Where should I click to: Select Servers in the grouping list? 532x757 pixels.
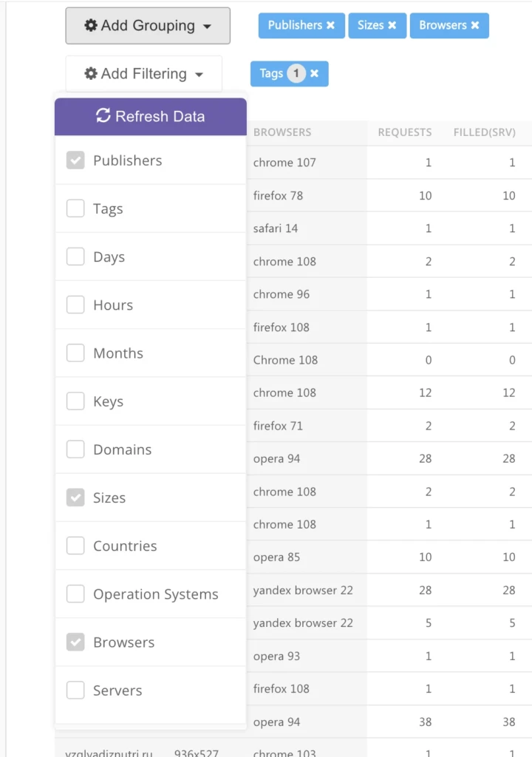(x=151, y=690)
